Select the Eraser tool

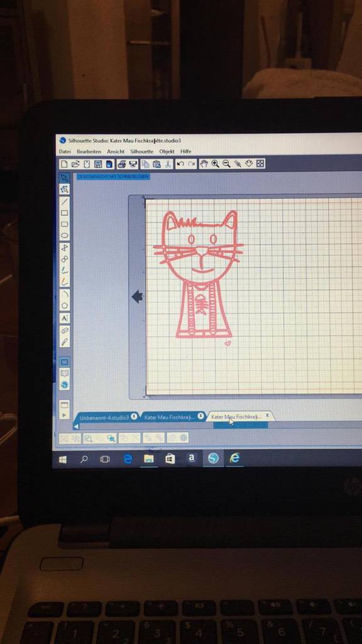coord(65,330)
